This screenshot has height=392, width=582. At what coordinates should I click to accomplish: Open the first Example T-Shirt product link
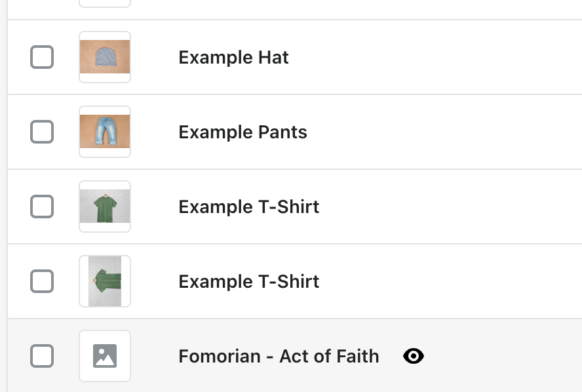tap(248, 206)
